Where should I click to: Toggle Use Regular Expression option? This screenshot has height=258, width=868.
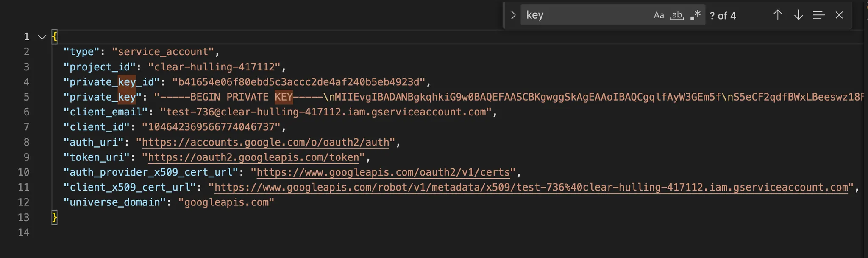(x=695, y=15)
